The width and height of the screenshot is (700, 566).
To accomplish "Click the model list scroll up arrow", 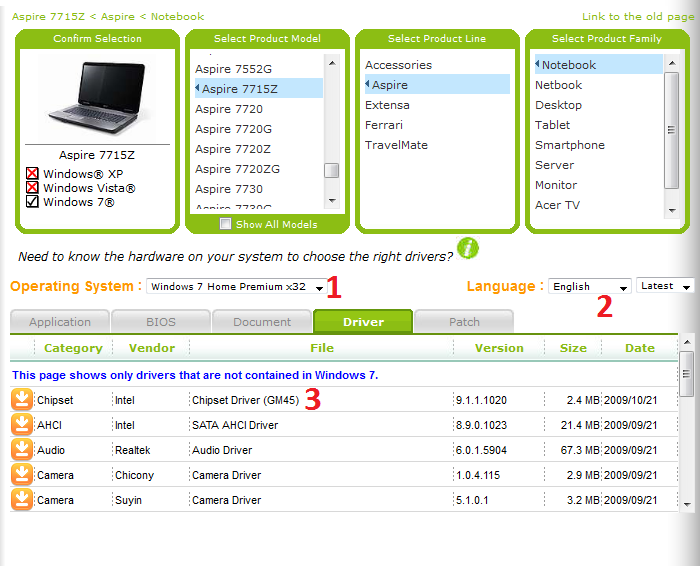I will pyautogui.click(x=332, y=63).
